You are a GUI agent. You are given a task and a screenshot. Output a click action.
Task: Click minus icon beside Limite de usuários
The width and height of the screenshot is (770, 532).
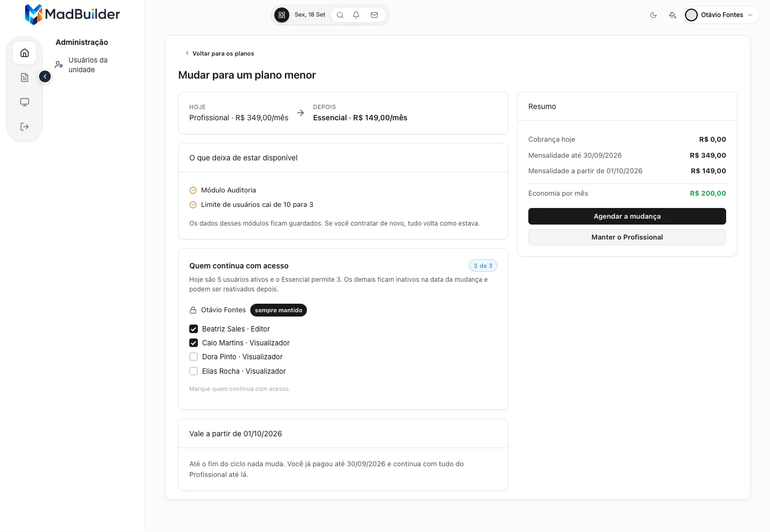click(193, 205)
